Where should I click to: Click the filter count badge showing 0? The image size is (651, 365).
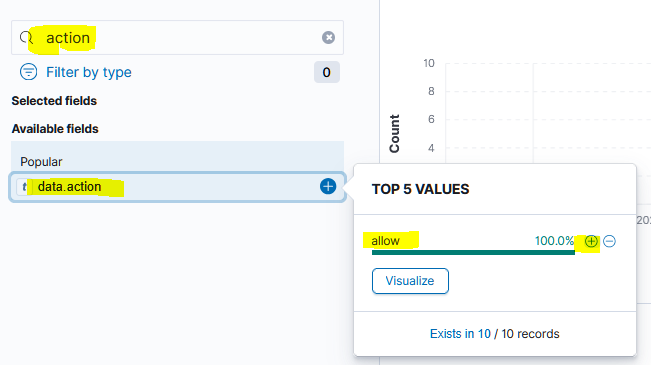326,72
